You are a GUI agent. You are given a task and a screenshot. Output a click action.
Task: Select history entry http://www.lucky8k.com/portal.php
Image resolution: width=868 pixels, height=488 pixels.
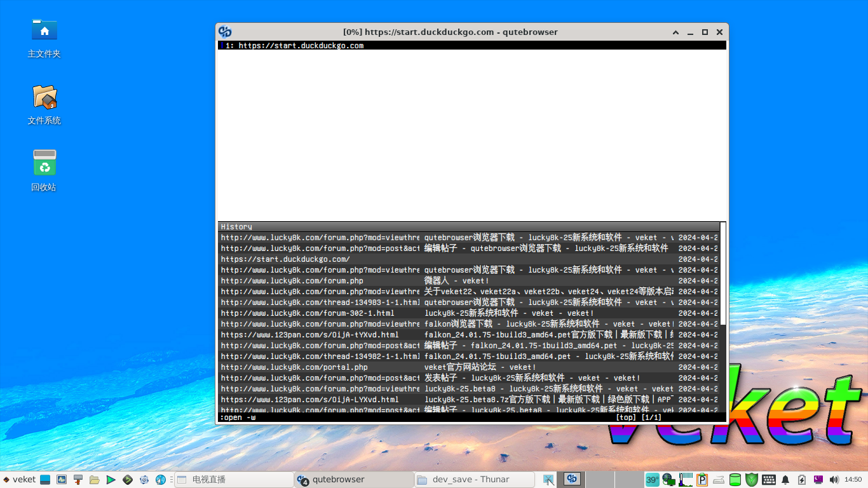click(x=470, y=367)
